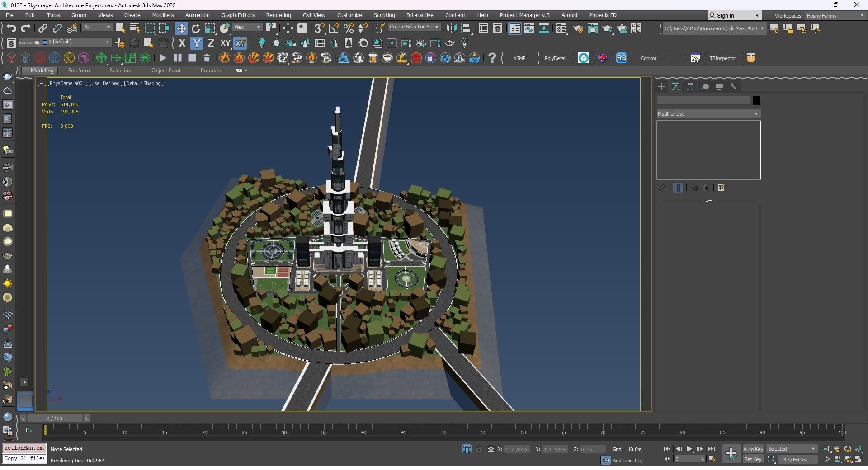This screenshot has height=470, width=868.
Task: Open the Sign In dropdown
Action: [734, 15]
